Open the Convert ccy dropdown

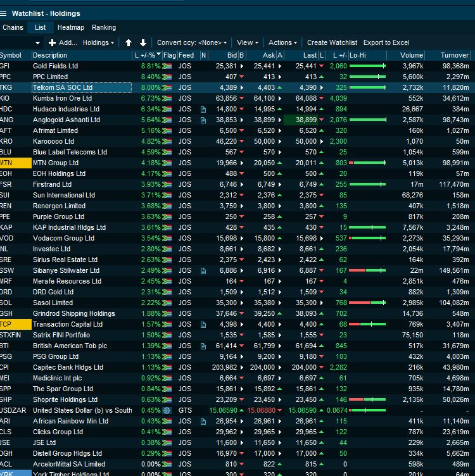pyautogui.click(x=192, y=43)
